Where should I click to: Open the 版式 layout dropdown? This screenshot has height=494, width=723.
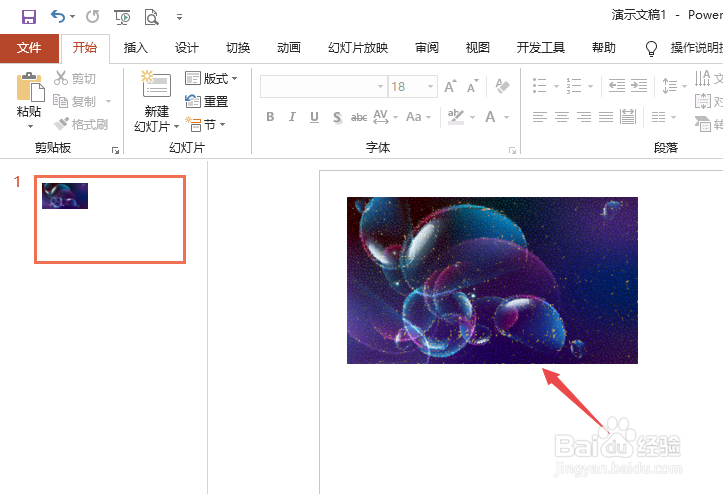coord(211,78)
